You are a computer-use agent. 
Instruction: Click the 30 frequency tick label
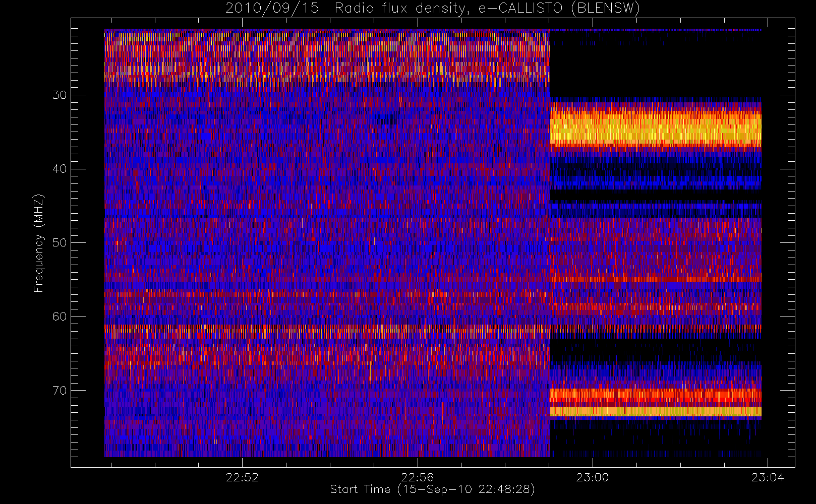tap(60, 95)
